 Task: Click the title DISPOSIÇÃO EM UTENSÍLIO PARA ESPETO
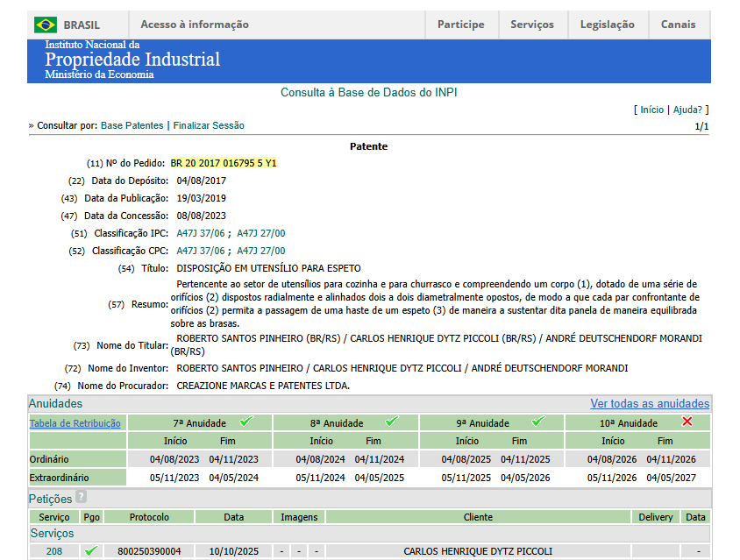click(268, 268)
